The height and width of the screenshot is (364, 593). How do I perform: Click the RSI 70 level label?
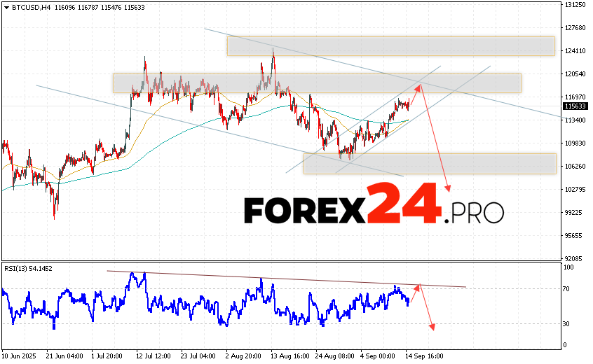click(x=568, y=288)
